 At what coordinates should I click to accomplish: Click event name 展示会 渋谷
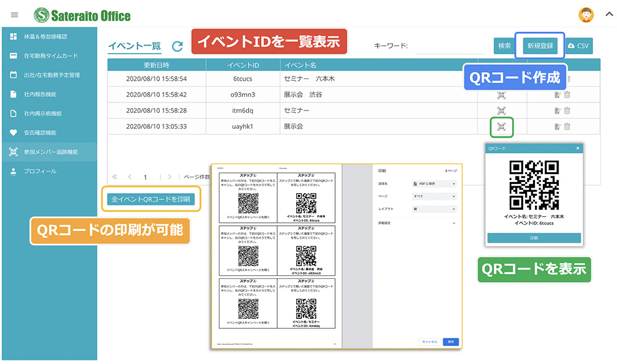coord(302,95)
